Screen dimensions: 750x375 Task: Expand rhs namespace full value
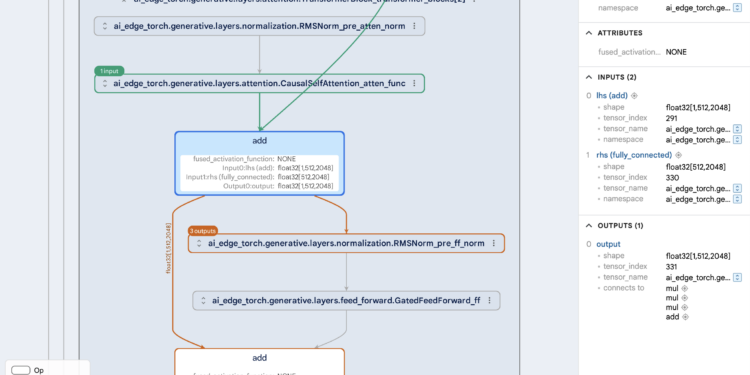737,199
